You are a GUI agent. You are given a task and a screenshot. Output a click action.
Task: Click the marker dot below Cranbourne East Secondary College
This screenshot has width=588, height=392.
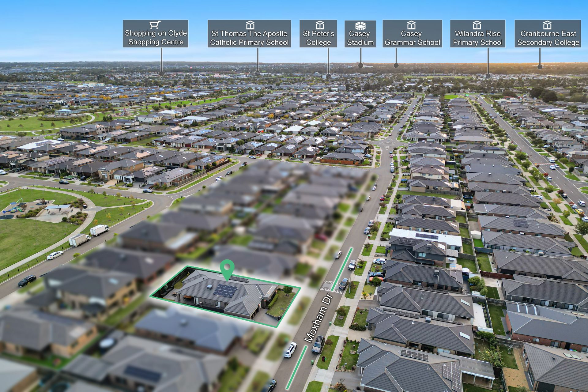(540, 66)
